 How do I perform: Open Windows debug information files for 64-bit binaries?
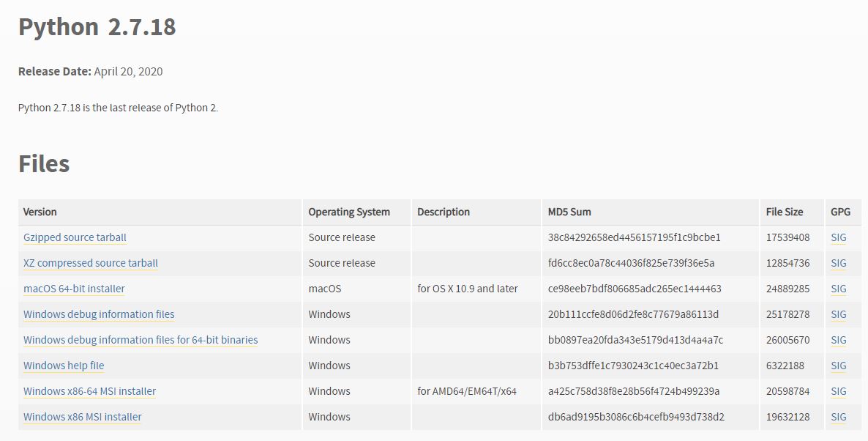141,340
